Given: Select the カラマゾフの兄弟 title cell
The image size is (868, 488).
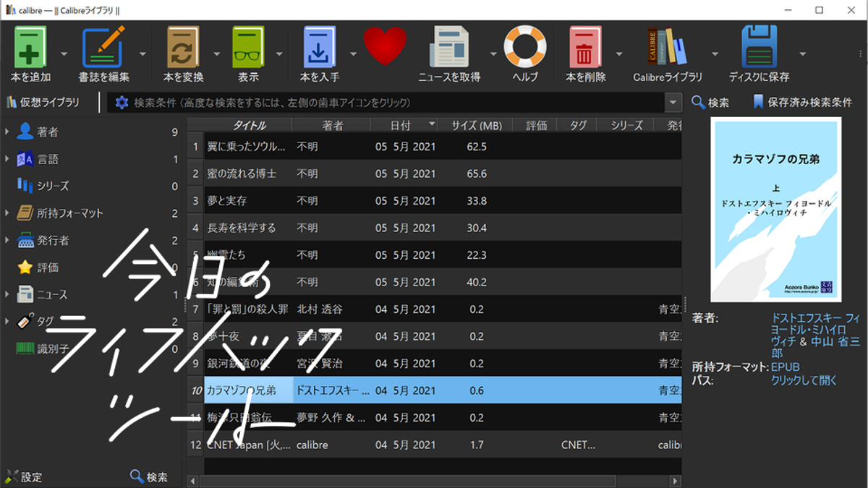Looking at the screenshot, I should [x=248, y=390].
